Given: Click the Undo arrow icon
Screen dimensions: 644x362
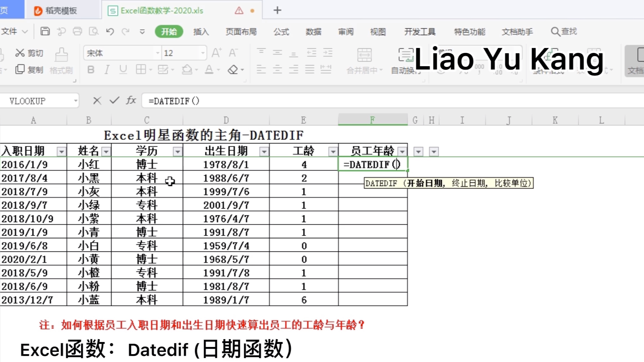Looking at the screenshot, I should pos(110,31).
